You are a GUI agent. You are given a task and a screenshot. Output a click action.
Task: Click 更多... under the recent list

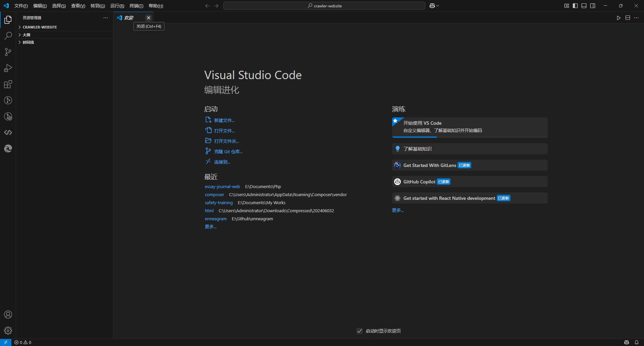coord(211,227)
